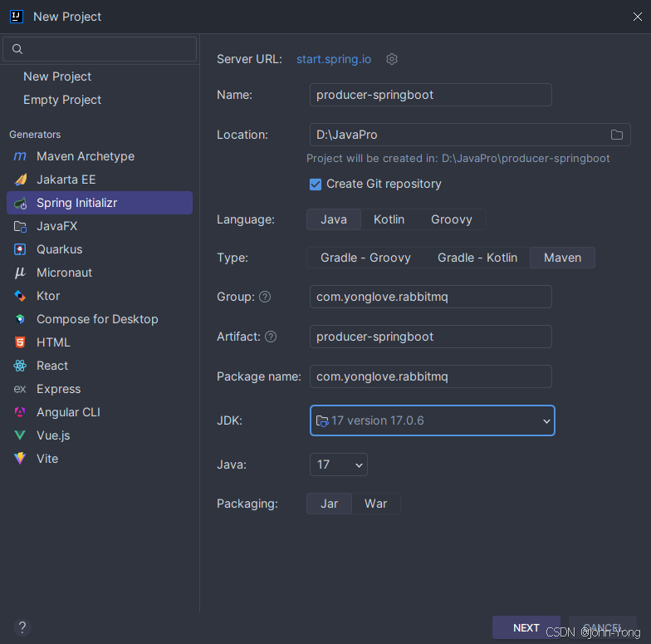The width and height of the screenshot is (651, 644).
Task: Click the sidebar search field
Action: [100, 49]
